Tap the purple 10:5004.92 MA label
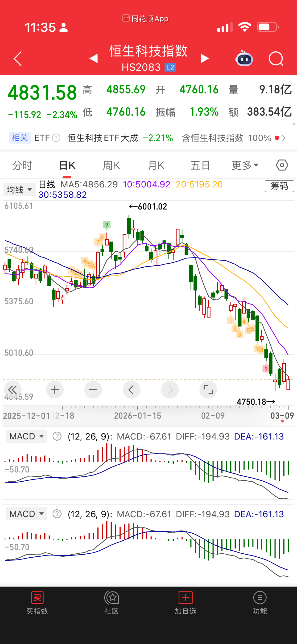 pyautogui.click(x=147, y=184)
